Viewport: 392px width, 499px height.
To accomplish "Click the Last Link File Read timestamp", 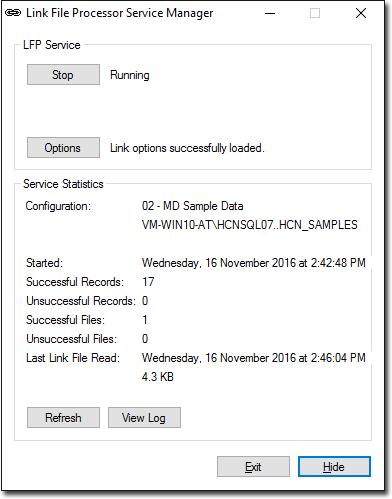I will [x=254, y=358].
